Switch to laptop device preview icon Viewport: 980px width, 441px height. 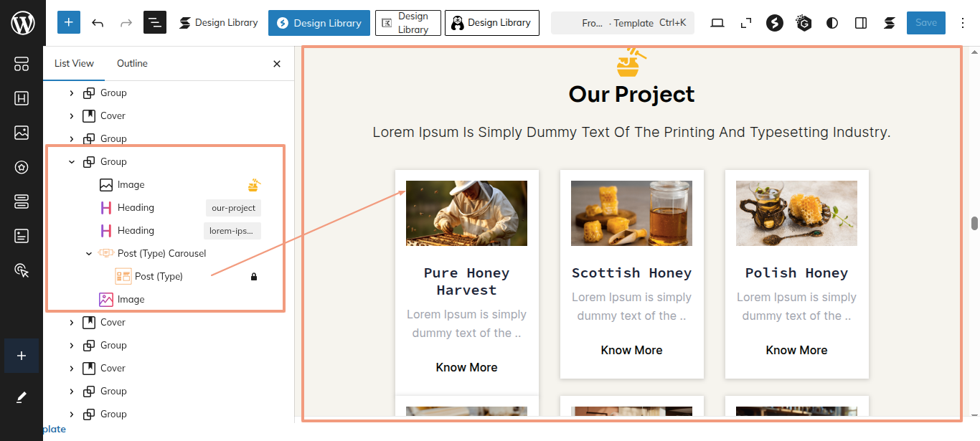717,23
